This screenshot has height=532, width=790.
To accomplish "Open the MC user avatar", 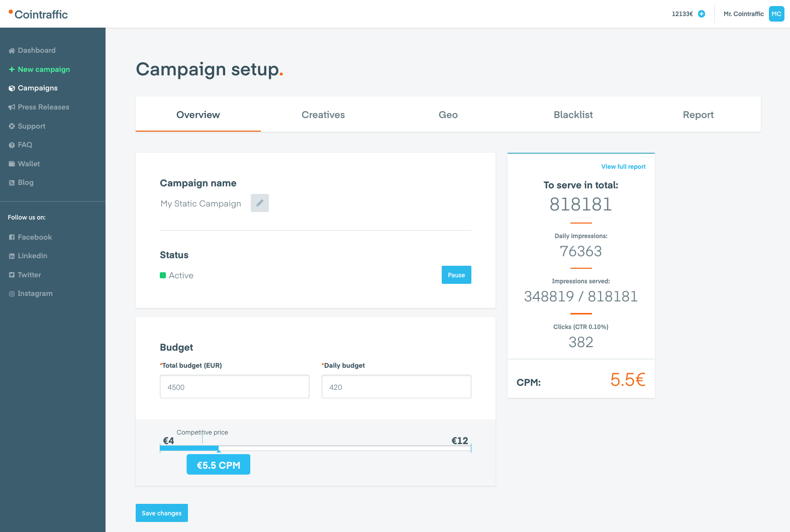I will [x=776, y=14].
